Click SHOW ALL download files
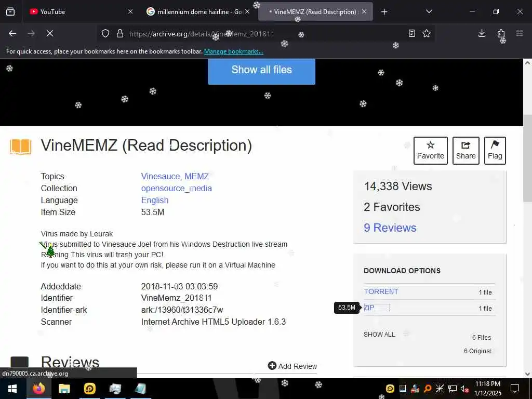 click(379, 335)
